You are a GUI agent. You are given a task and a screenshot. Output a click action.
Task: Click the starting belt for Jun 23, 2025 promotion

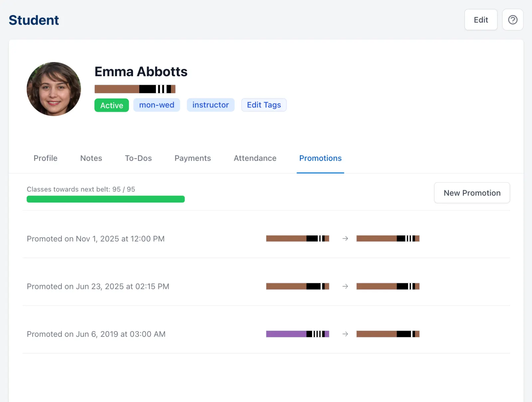297,286
